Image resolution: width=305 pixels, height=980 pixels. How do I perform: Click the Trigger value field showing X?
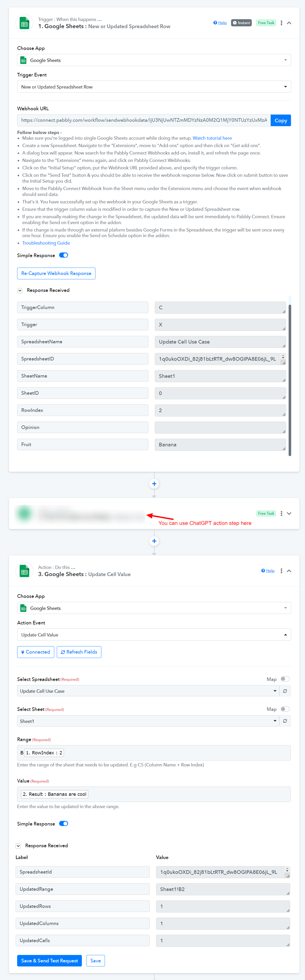pos(220,325)
